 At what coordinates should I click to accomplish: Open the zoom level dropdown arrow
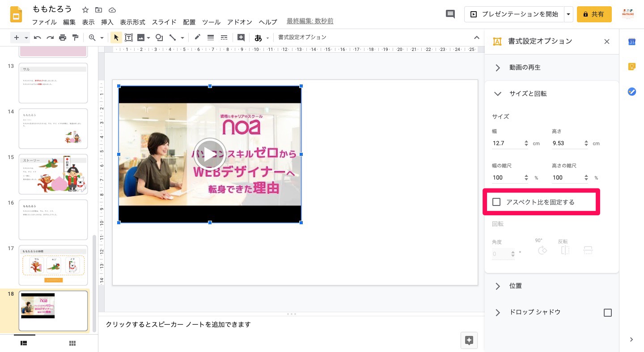pos(102,38)
